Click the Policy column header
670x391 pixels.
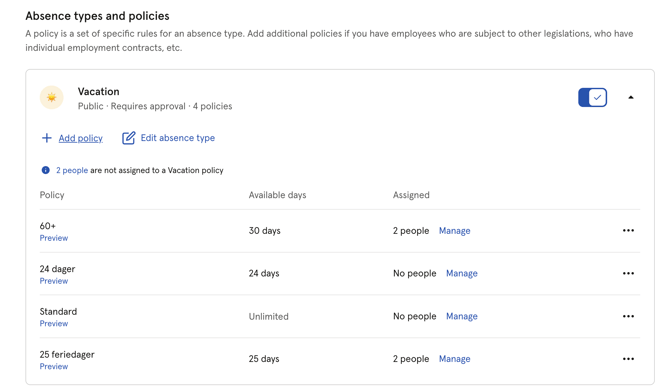[52, 195]
